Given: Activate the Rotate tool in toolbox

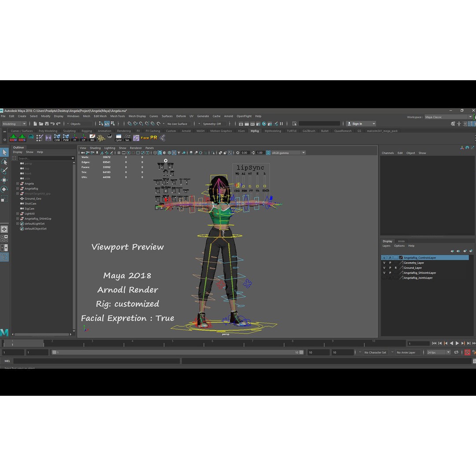Looking at the screenshot, I should 4,190.
